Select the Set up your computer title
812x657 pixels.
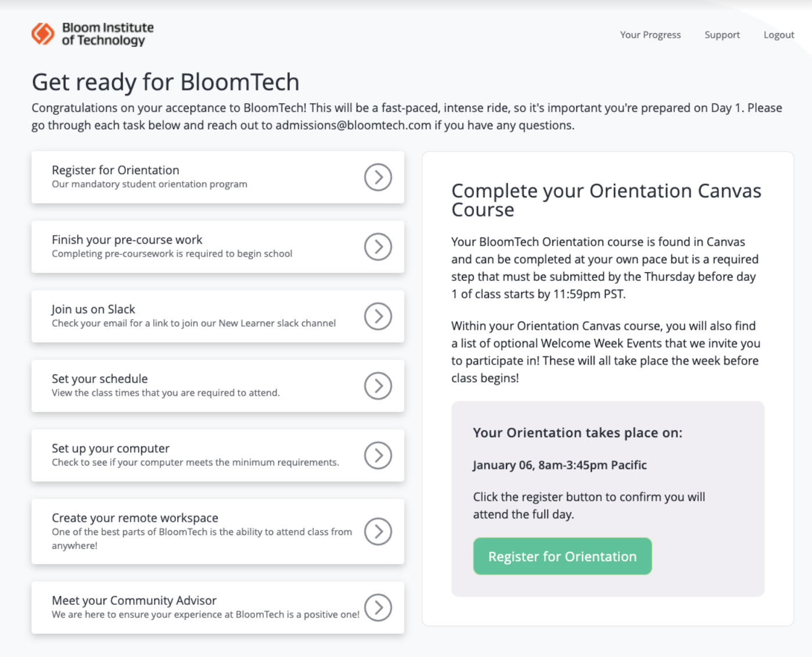coord(111,449)
